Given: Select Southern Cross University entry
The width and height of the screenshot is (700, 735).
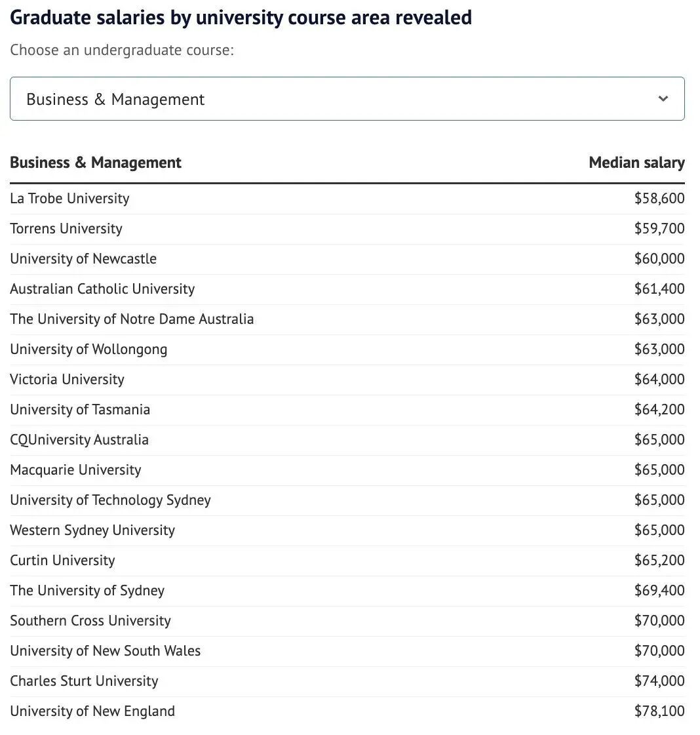Looking at the screenshot, I should tap(90, 621).
